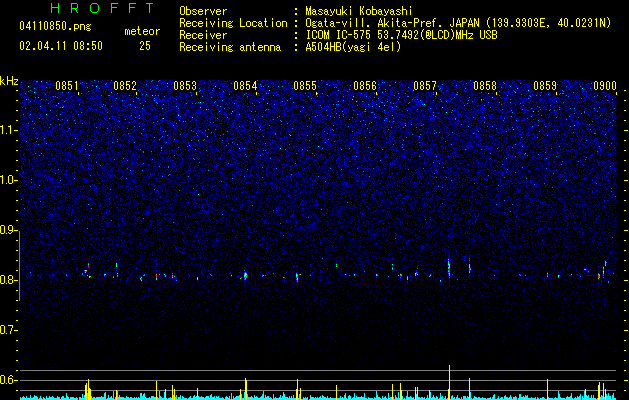Screen dimensions: 629x400
Task: Click the 1.0 kHz axis label
Action: pyautogui.click(x=9, y=180)
